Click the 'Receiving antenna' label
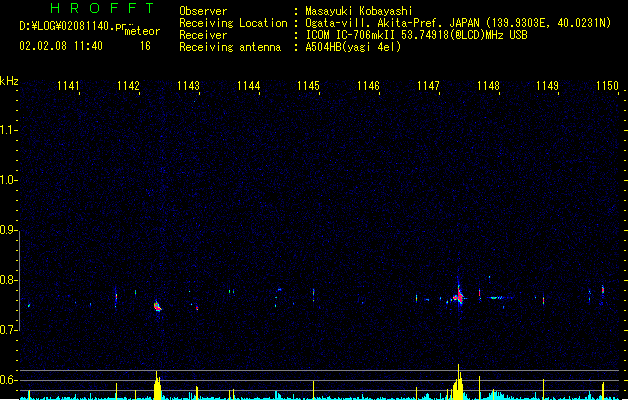This screenshot has width=629, height=400. (230, 47)
